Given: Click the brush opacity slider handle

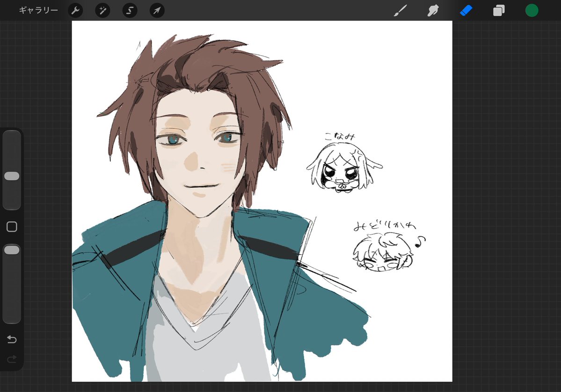Looking at the screenshot, I should 12,250.
